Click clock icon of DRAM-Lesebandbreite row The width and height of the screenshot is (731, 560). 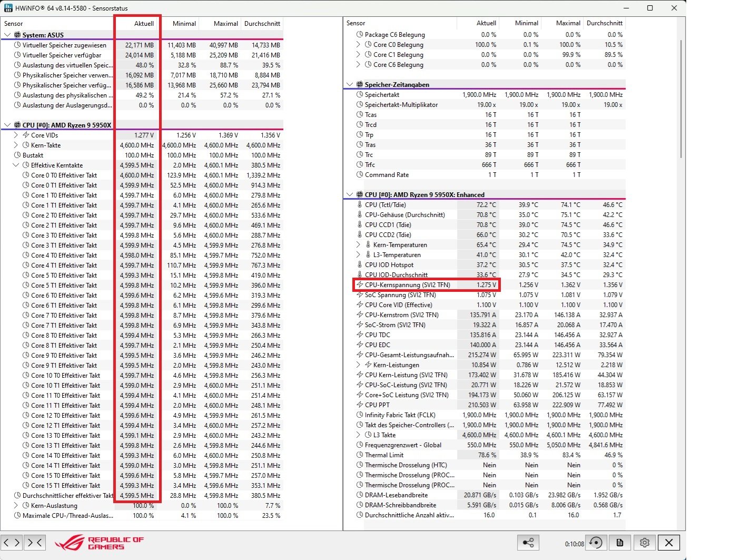pyautogui.click(x=360, y=495)
